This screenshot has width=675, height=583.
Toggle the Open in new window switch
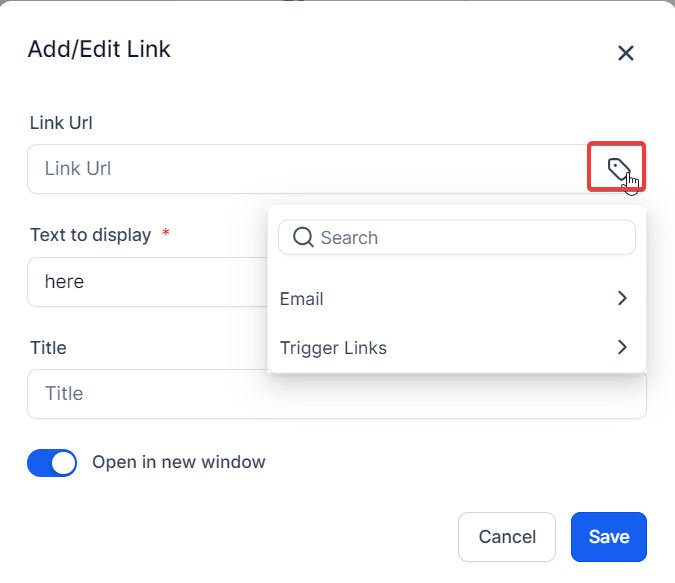click(52, 463)
